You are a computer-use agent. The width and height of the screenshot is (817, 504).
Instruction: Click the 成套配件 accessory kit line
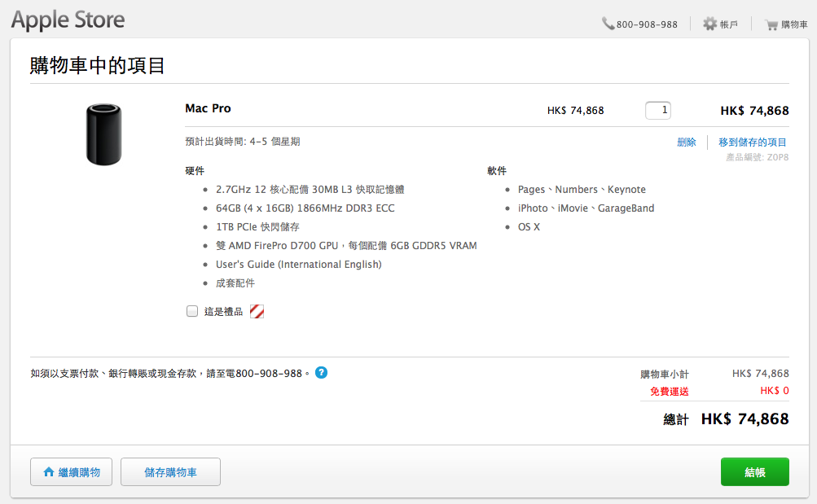235,283
